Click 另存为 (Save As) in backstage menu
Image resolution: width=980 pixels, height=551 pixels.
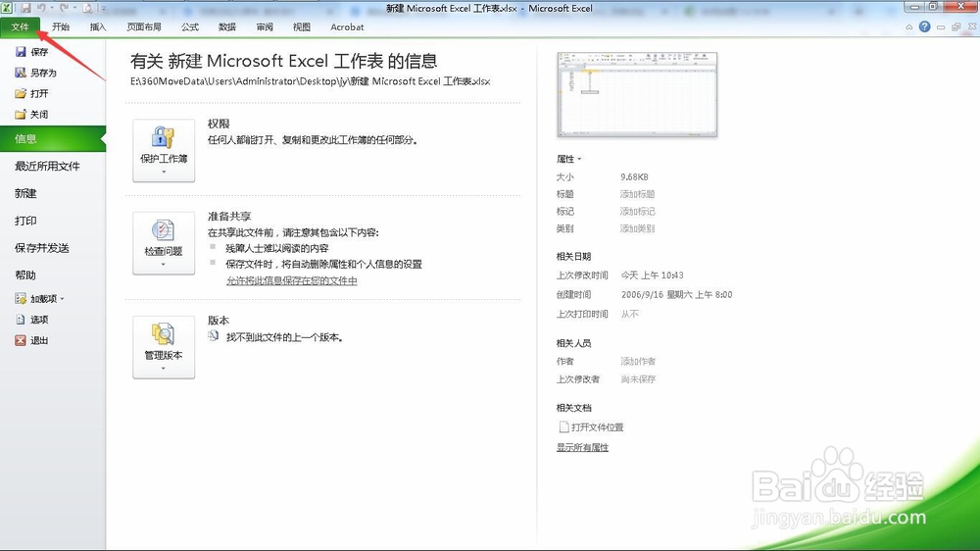[35, 73]
